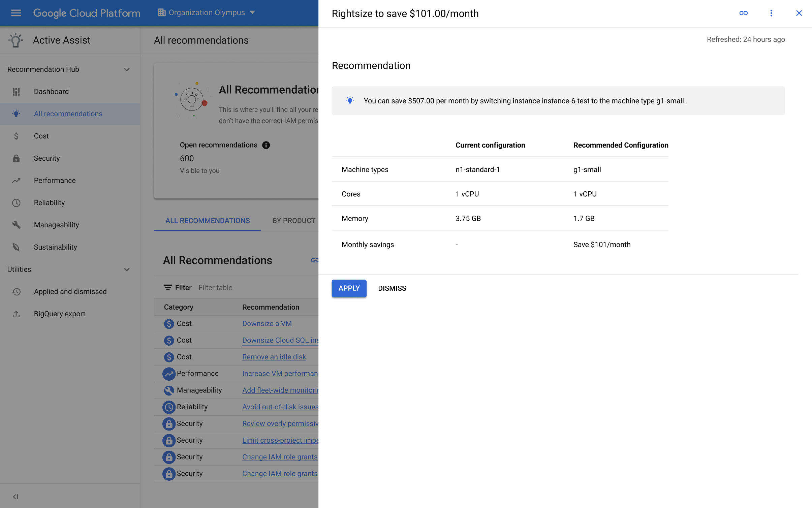Screen dimensions: 812x508
Task: Open the hamburger navigation menu
Action: 16,13
